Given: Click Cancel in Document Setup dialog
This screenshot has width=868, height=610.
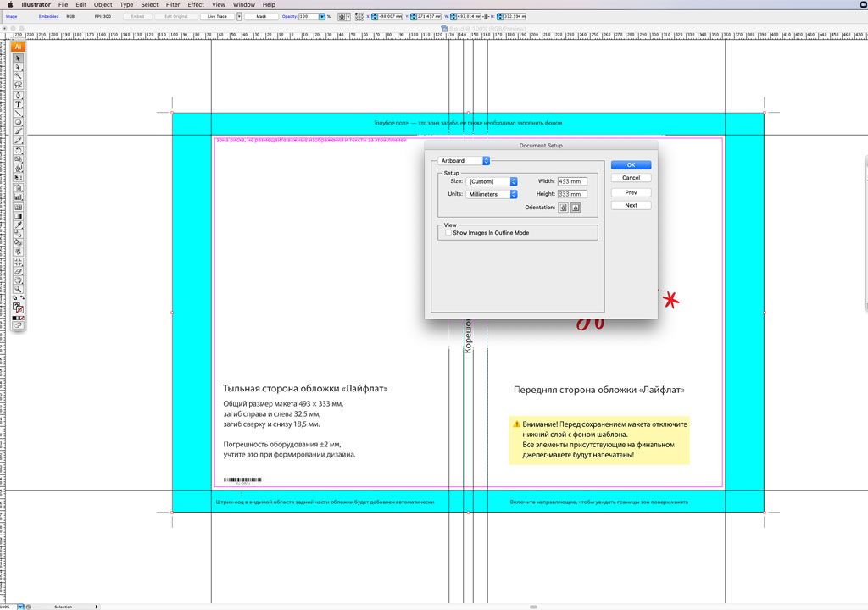Looking at the screenshot, I should (631, 178).
